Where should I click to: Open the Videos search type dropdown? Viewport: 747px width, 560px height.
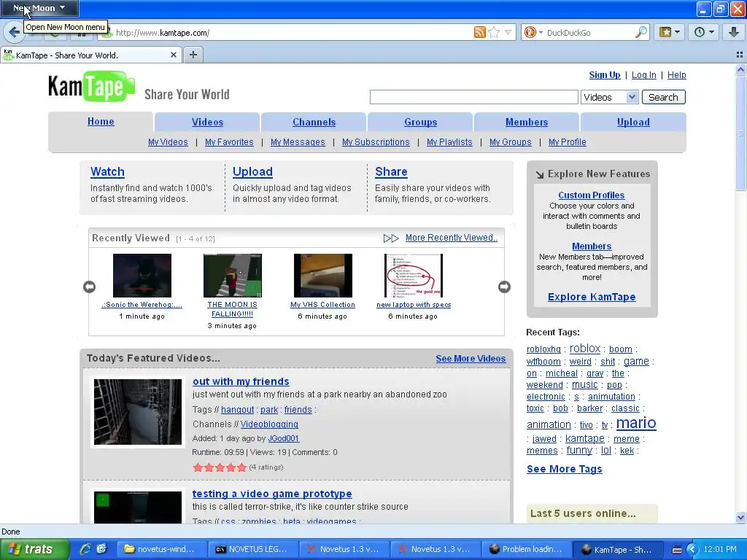pos(609,97)
